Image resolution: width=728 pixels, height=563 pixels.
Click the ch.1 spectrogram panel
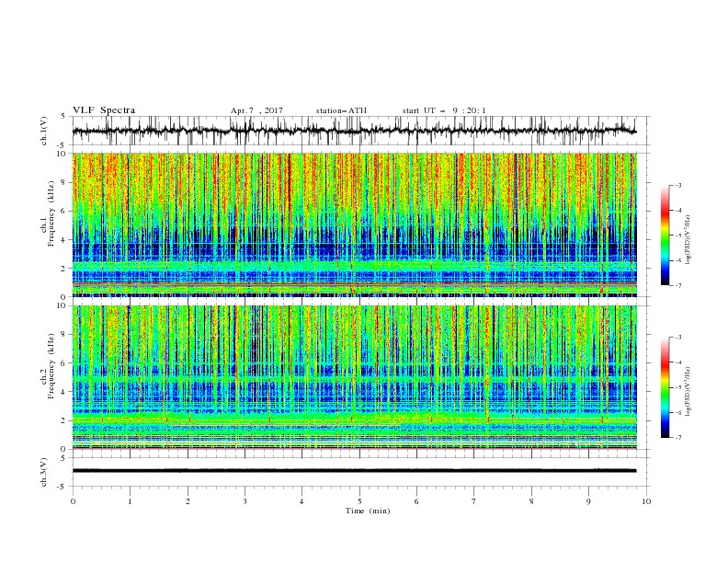354,224
